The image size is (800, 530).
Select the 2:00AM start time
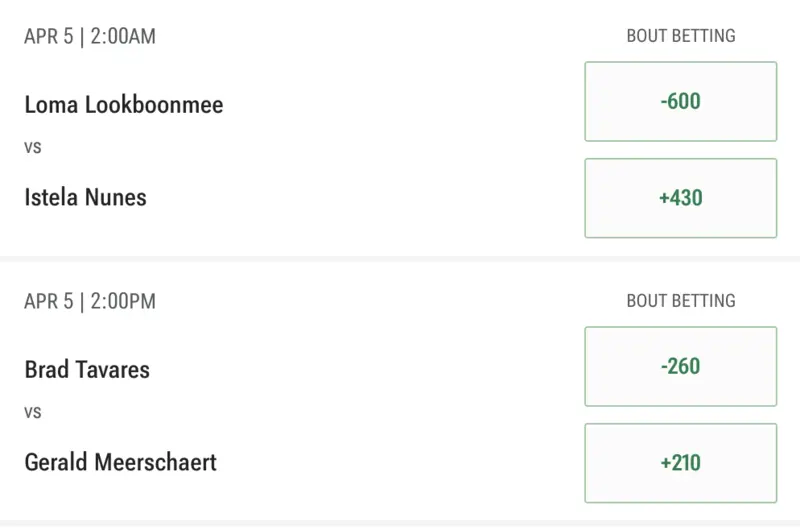123,37
